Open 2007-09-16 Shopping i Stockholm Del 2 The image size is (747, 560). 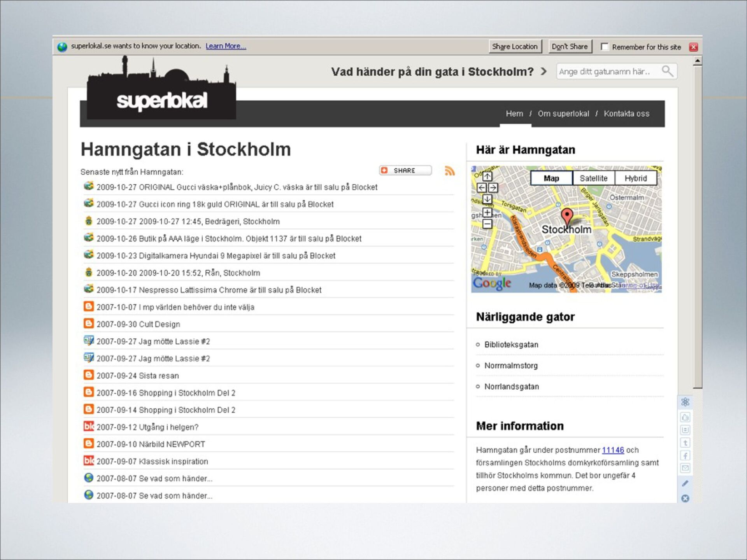tap(166, 393)
